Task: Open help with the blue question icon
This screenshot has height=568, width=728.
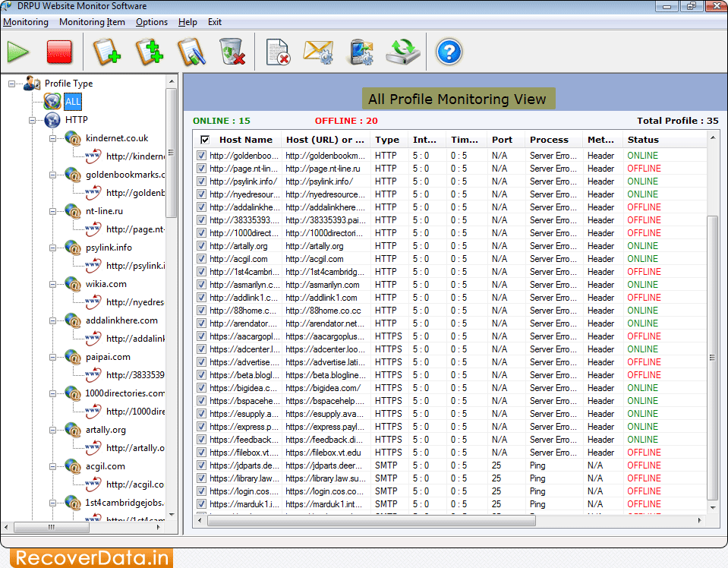Action: (x=449, y=52)
